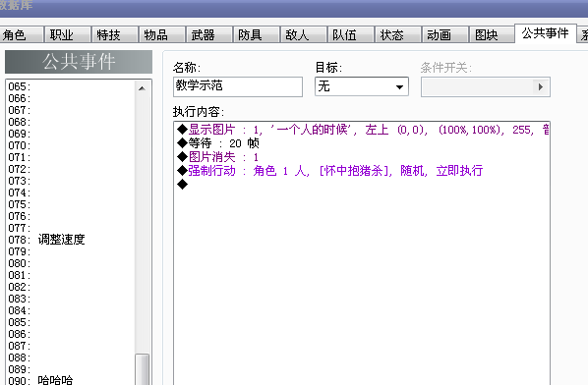Select event row 065
The height and width of the screenshot is (385, 588).
[x=71, y=86]
